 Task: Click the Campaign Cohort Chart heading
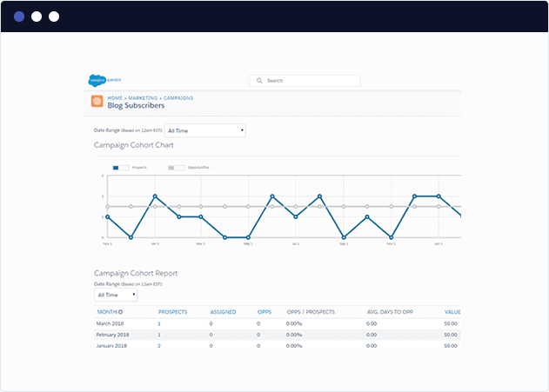coord(134,145)
